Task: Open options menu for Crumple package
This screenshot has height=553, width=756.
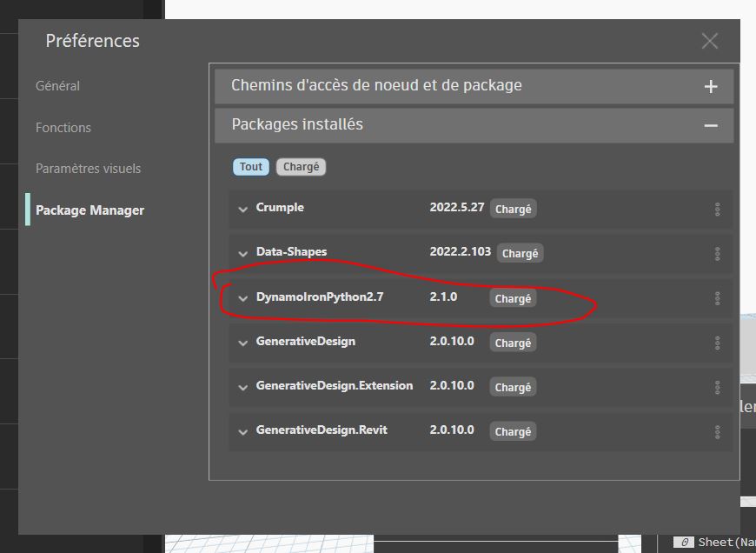Action: [x=717, y=209]
